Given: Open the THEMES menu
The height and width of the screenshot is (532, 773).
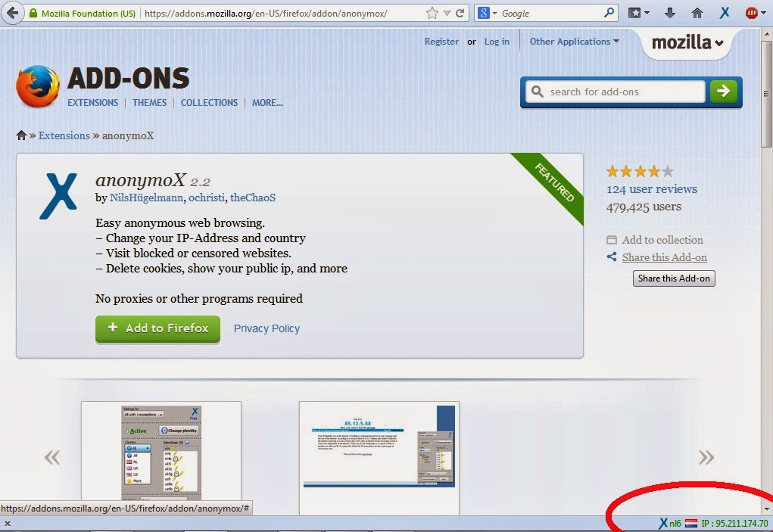Looking at the screenshot, I should [x=149, y=102].
